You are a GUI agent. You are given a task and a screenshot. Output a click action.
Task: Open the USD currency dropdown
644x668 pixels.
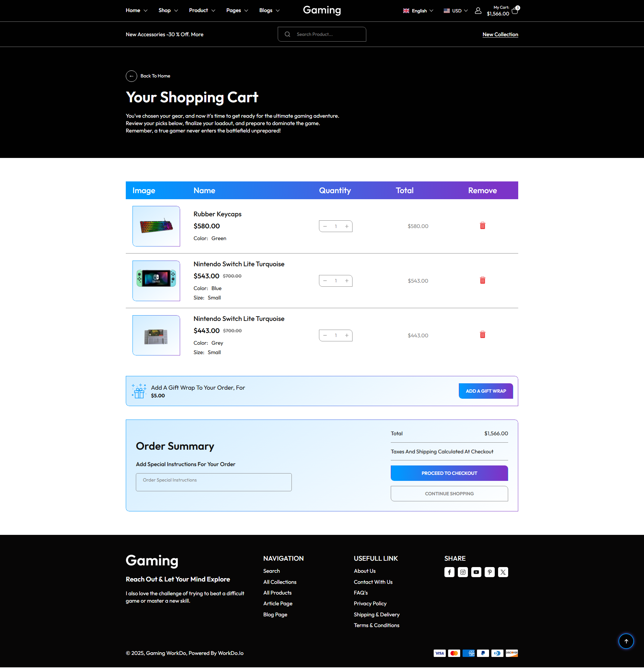[455, 11]
